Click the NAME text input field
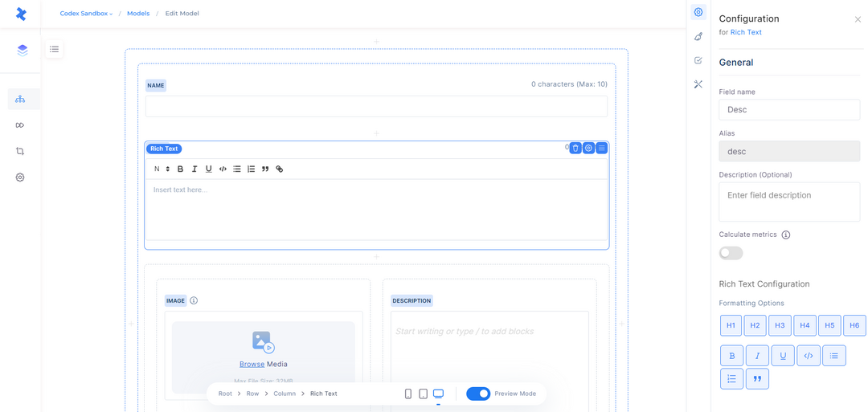This screenshot has height=412, width=868. pyautogui.click(x=376, y=106)
